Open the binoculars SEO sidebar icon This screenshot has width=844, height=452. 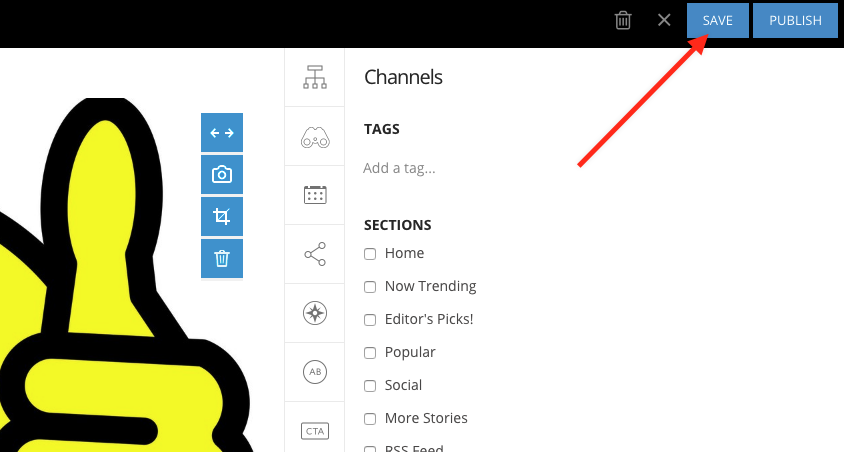315,136
